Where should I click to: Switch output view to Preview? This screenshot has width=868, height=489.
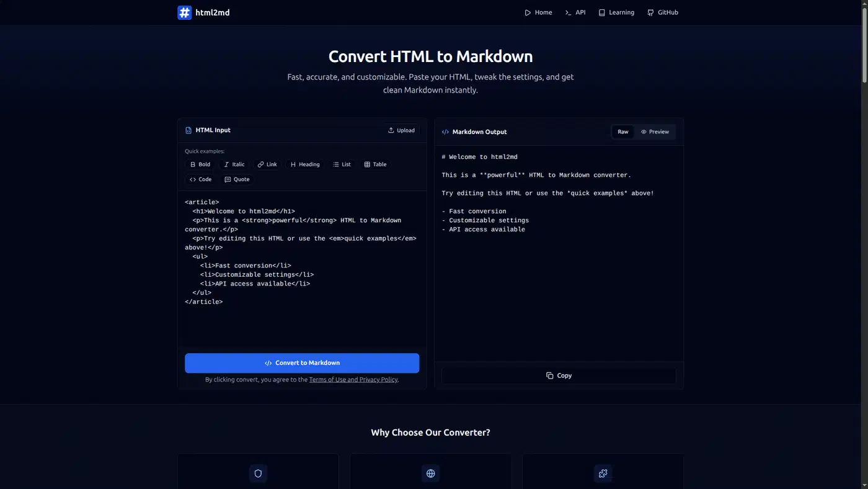coord(655,132)
